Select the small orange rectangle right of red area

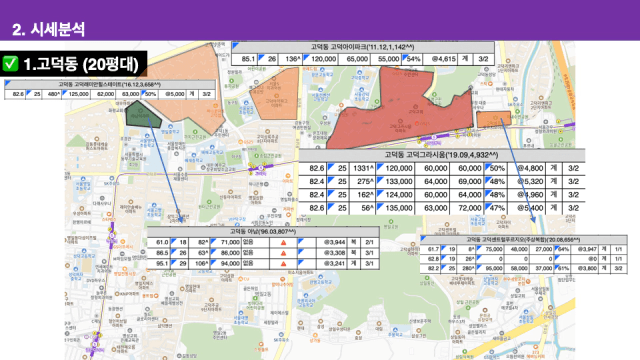tap(494, 119)
